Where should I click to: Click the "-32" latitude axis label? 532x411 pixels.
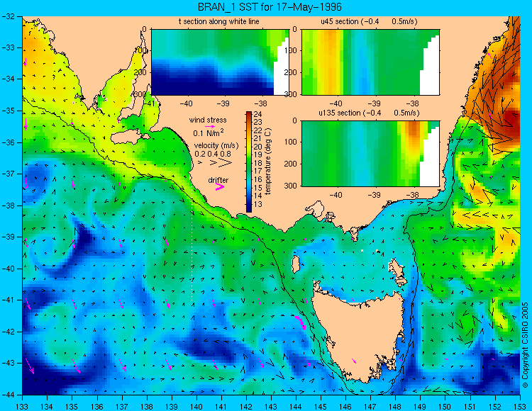click(7, 16)
